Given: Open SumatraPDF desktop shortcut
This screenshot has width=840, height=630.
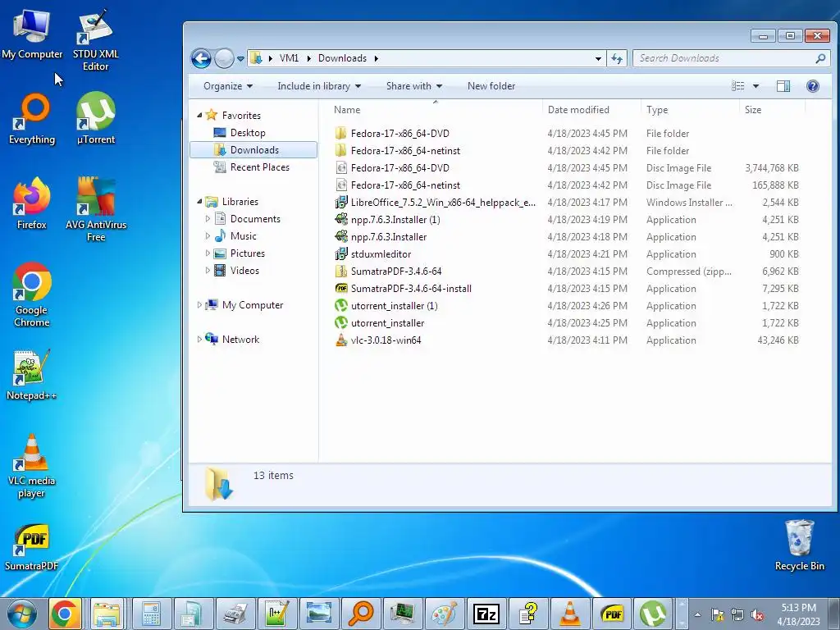Looking at the screenshot, I should [32, 547].
